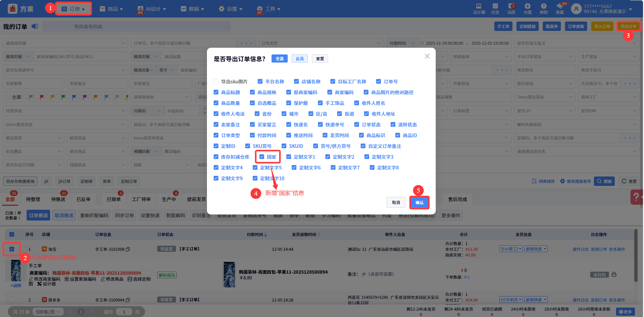Open the 帮助 help question icon
The width and height of the screenshot is (644, 317).
[544, 6]
